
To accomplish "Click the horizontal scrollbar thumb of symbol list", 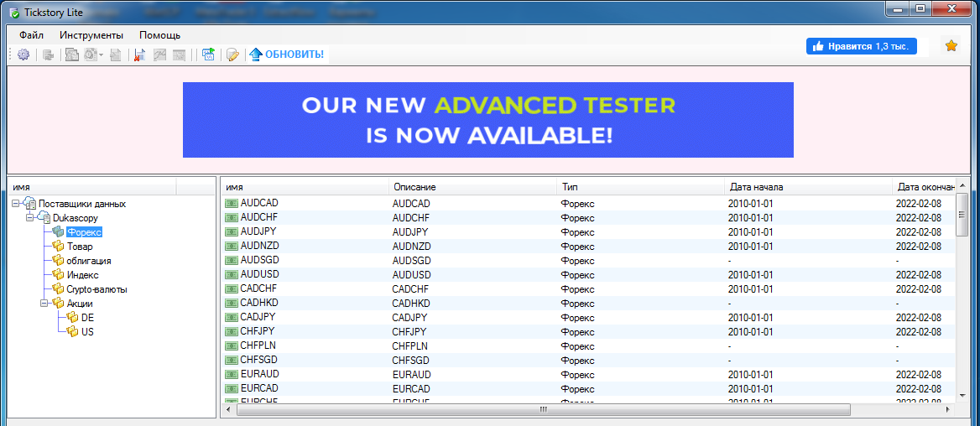I will 543,410.
